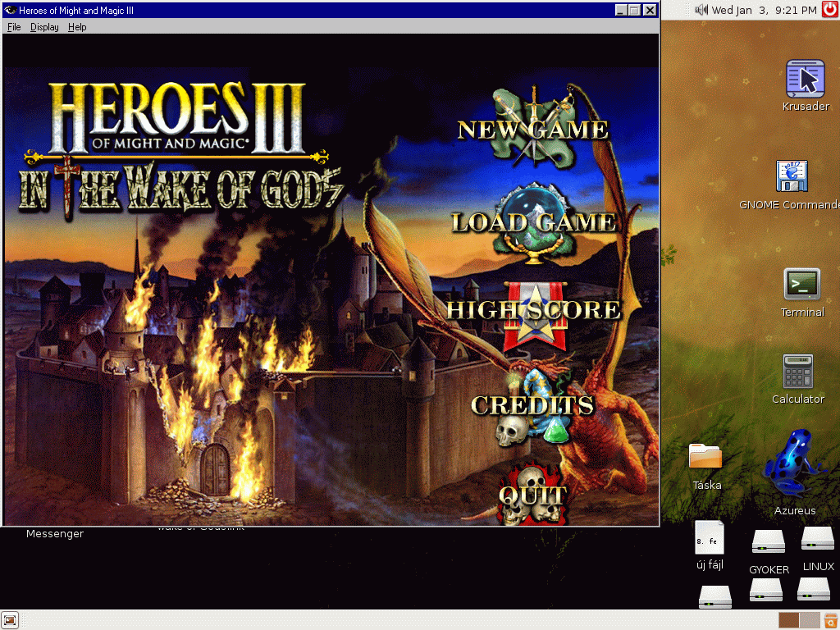Open the Help menu

pyautogui.click(x=77, y=27)
